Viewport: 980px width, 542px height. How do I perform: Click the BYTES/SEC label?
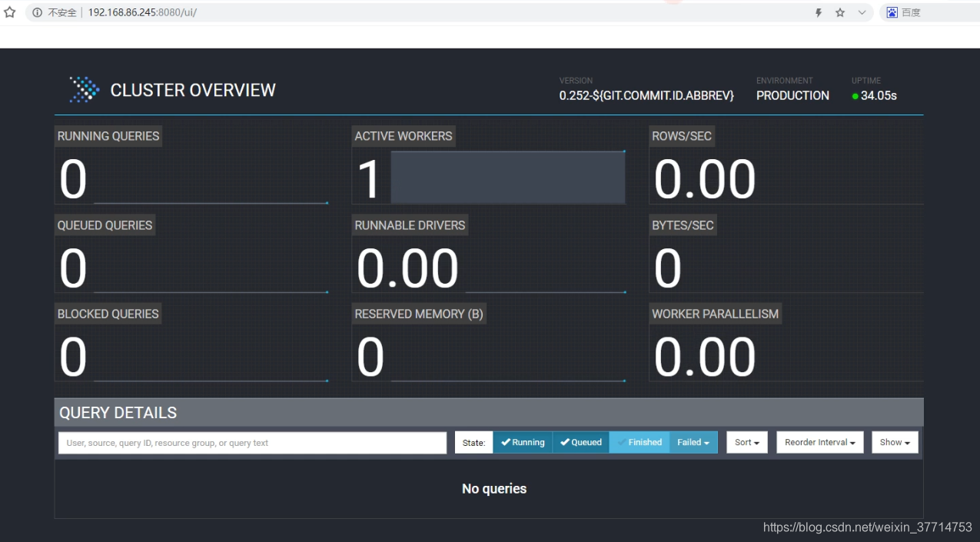(x=683, y=225)
